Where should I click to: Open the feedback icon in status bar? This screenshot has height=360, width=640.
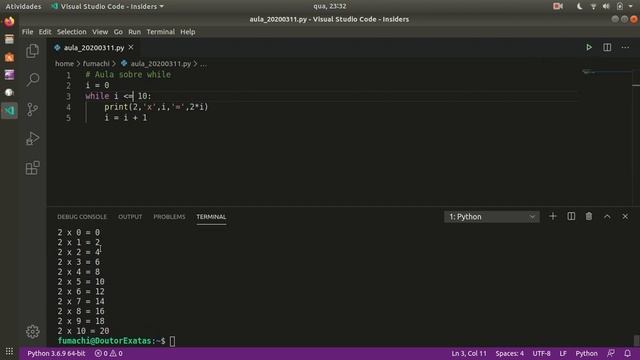(611, 353)
